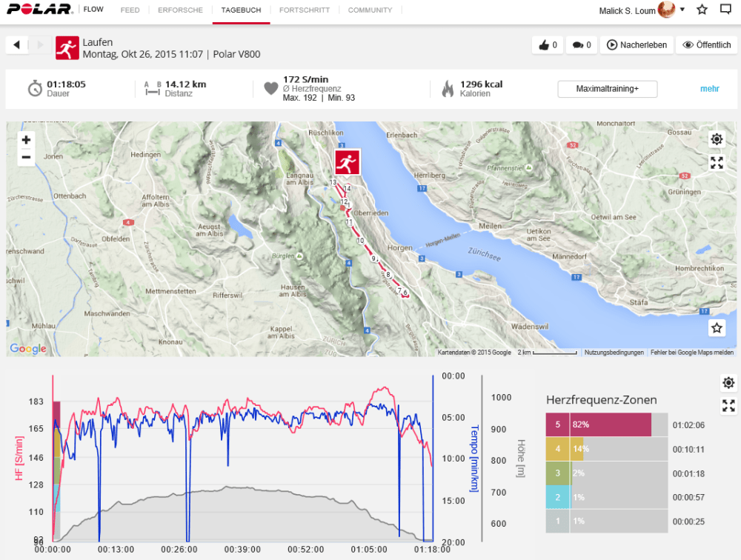Zoom in on the map
Image resolution: width=741 pixels, height=560 pixels.
tap(26, 140)
